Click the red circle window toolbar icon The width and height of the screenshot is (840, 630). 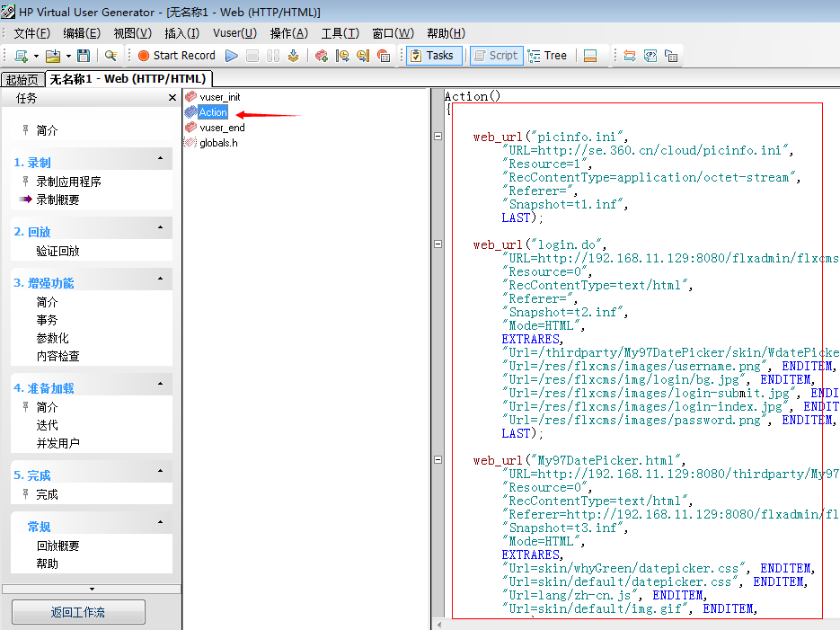(x=384, y=56)
